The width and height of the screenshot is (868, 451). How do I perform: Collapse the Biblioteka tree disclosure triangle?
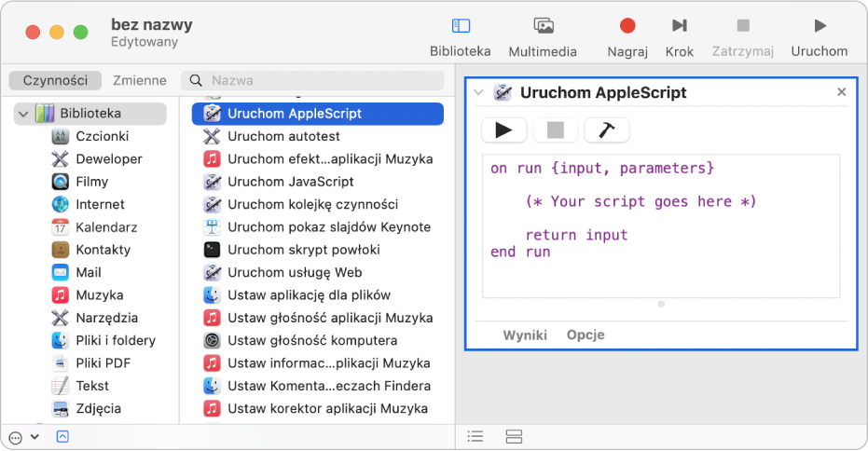pyautogui.click(x=23, y=114)
